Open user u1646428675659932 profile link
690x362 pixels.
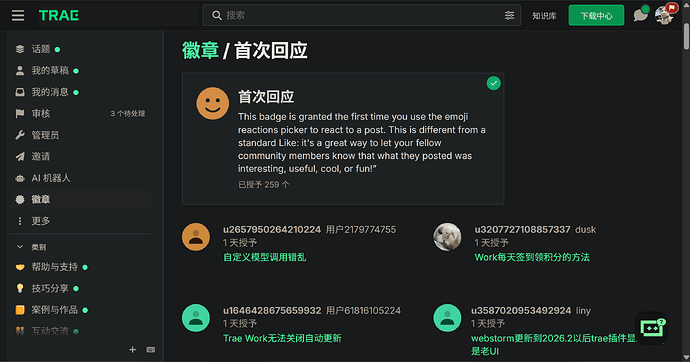(x=272, y=311)
